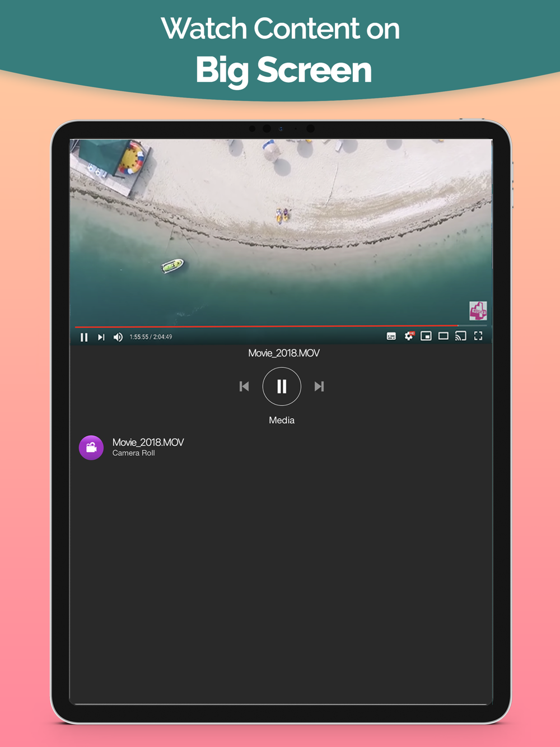The width and height of the screenshot is (560, 747).
Task: Click the channel watermark logo on video
Action: coord(478,310)
